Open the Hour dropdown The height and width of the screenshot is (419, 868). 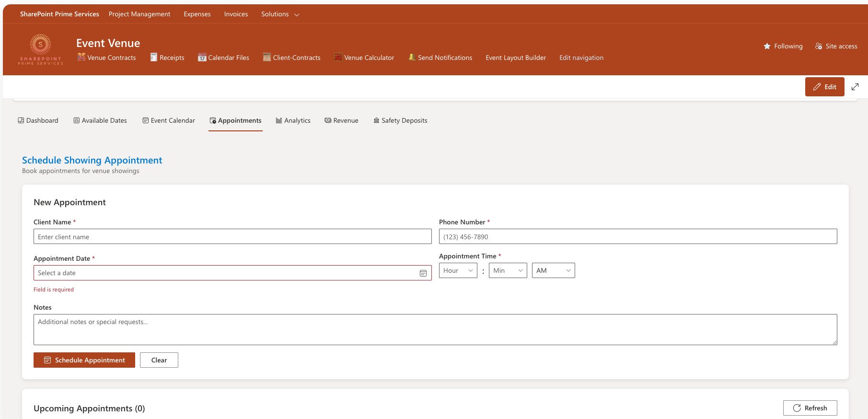458,270
